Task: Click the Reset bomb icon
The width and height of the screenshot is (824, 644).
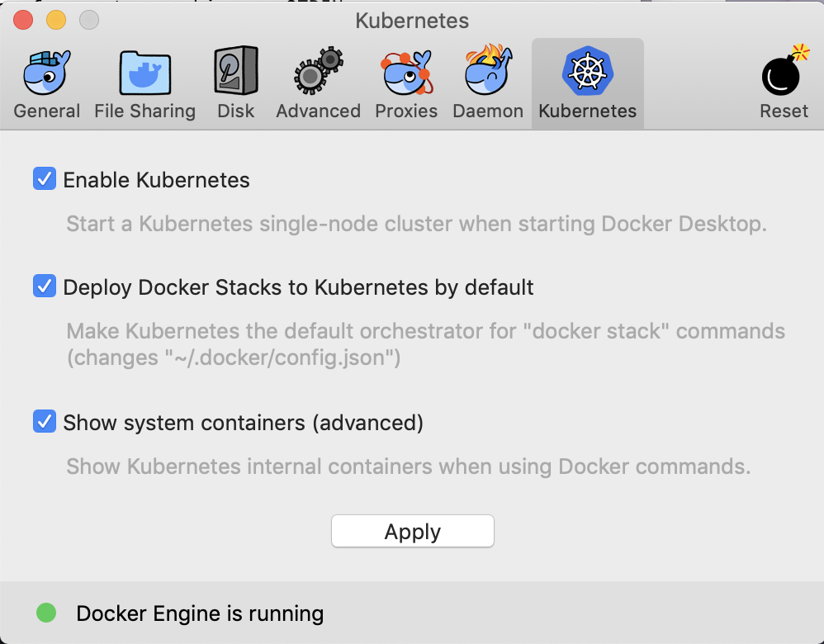Action: tap(782, 74)
